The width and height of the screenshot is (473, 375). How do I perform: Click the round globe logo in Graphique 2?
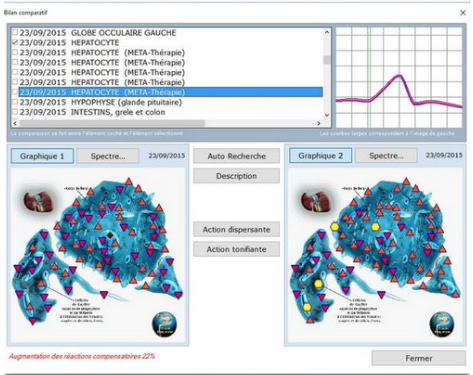[442, 324]
